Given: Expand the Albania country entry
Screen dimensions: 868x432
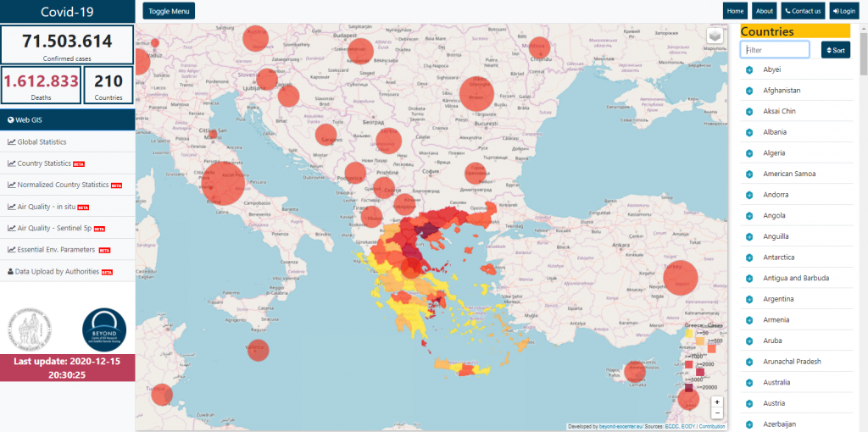Looking at the screenshot, I should (x=749, y=132).
